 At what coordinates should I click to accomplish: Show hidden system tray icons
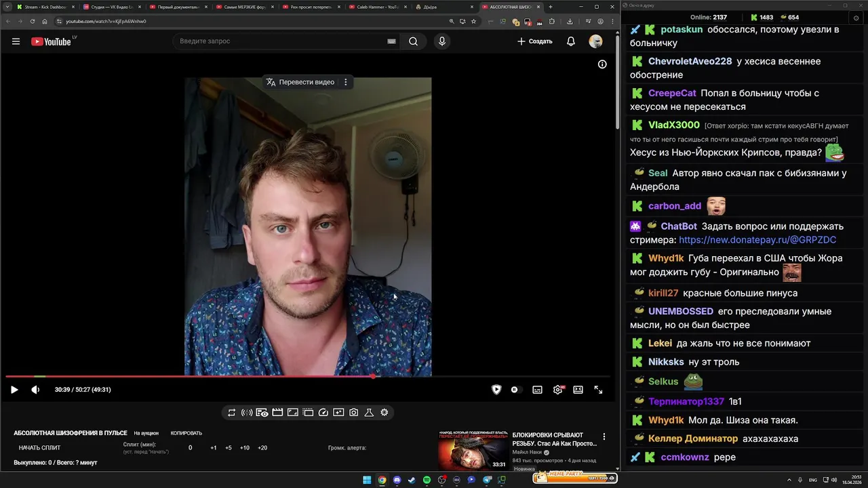(x=789, y=480)
